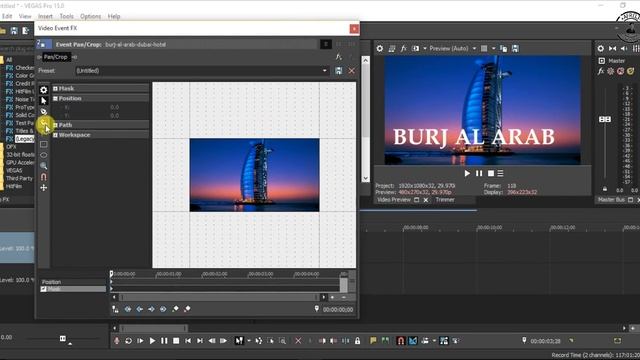Switch to the Trimmer tab
The height and width of the screenshot is (360, 640).
(445, 200)
